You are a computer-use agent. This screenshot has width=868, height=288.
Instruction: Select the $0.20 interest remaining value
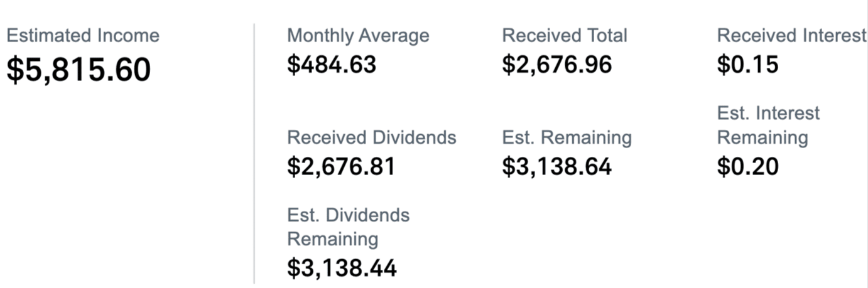[748, 166]
